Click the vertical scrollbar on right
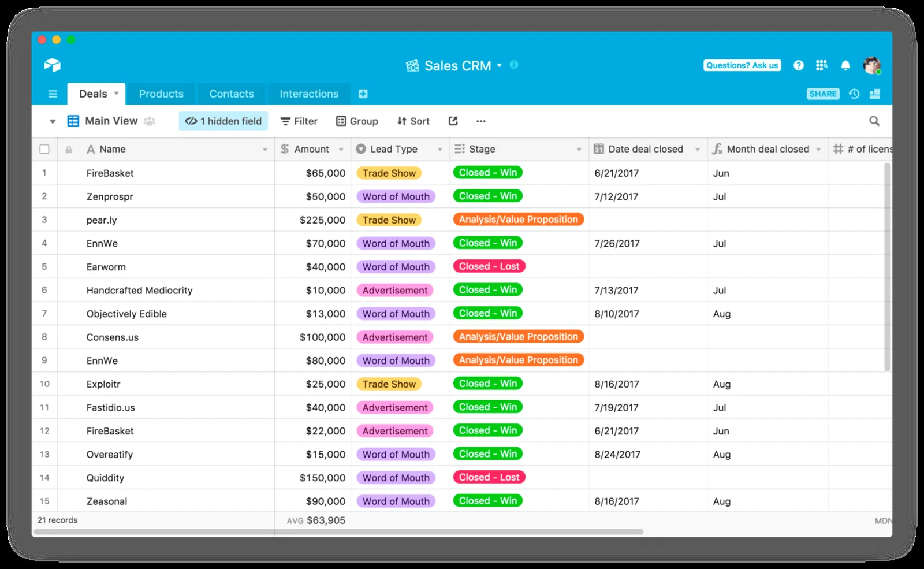 [887, 267]
